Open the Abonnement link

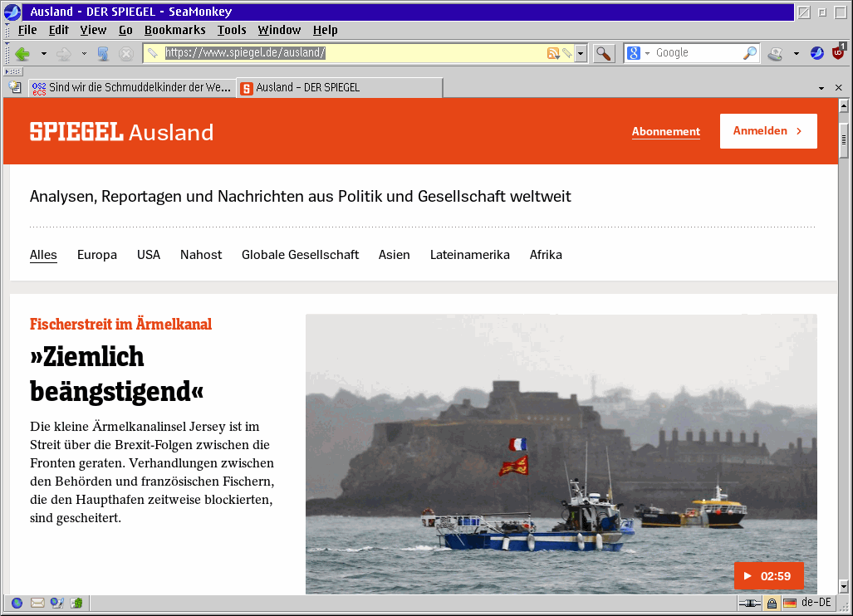click(665, 131)
